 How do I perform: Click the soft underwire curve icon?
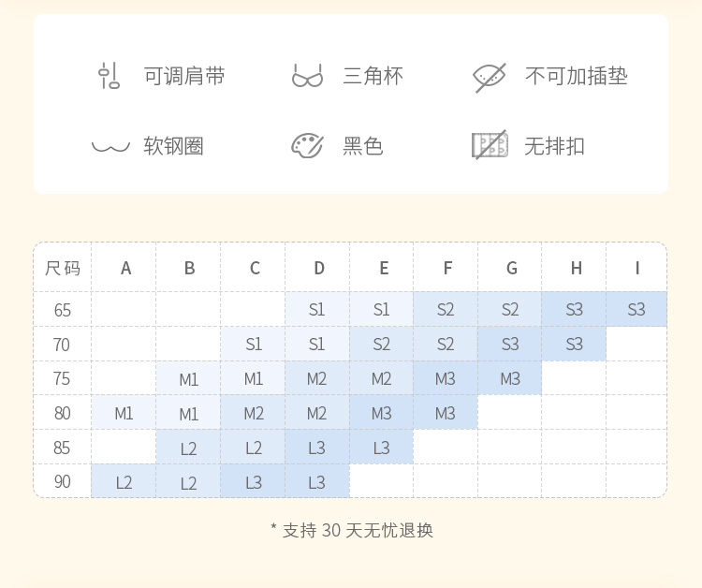click(110, 146)
